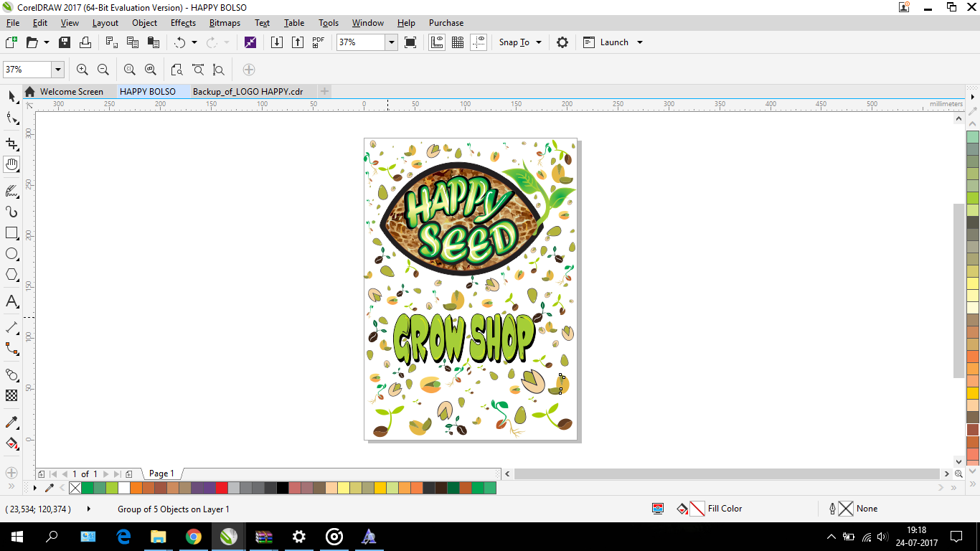Open the zoom navigator at the canvas corner
This screenshot has width=980, height=551.
959,474
